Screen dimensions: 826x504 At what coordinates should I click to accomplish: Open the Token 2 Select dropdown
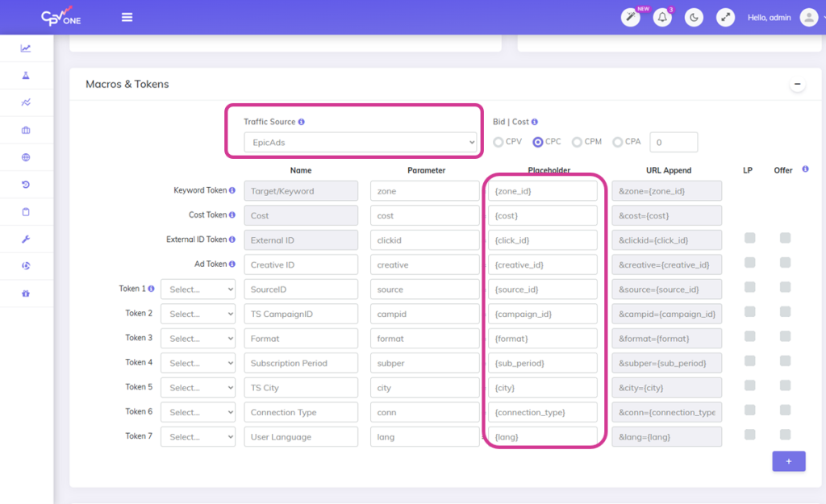point(198,314)
